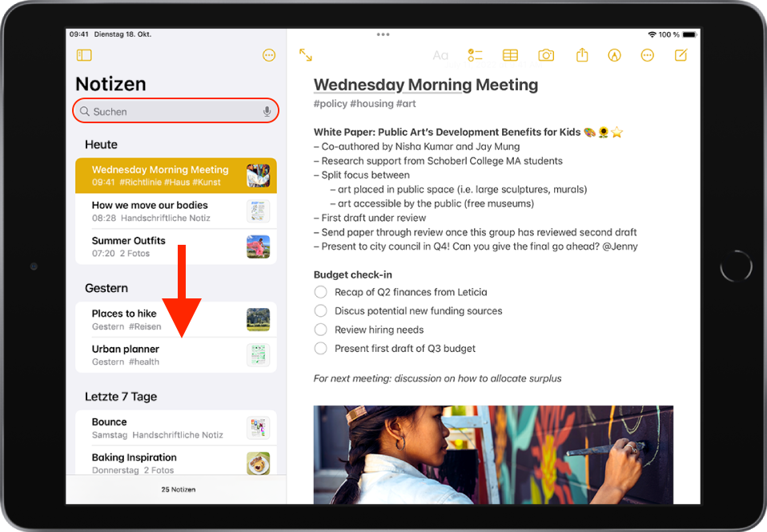Toggle the sidebar panel icon

click(x=84, y=55)
